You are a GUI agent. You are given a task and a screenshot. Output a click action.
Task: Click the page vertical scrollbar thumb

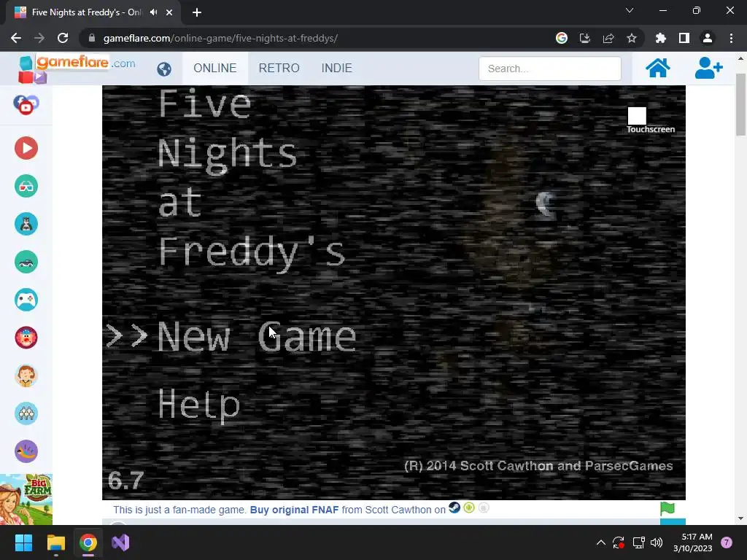740,105
